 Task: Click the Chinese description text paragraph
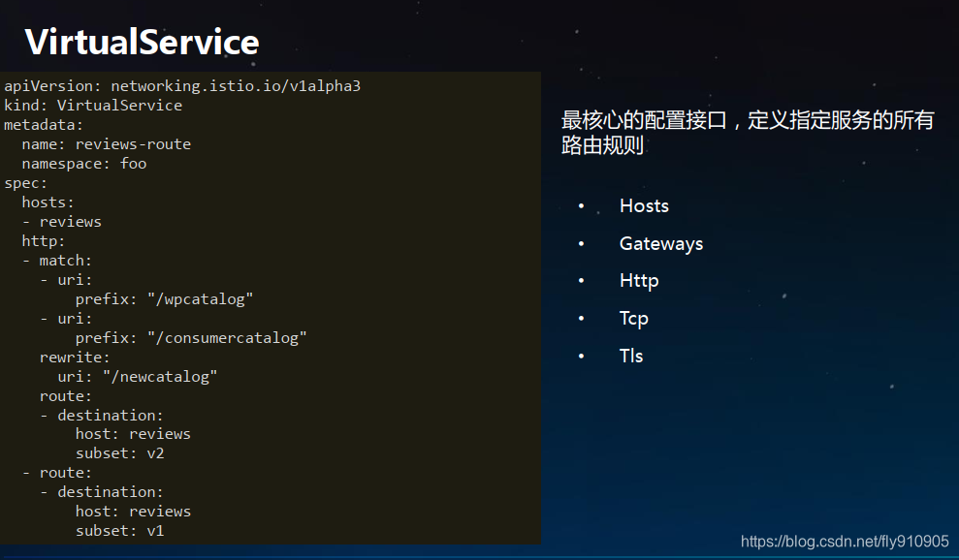click(747, 133)
